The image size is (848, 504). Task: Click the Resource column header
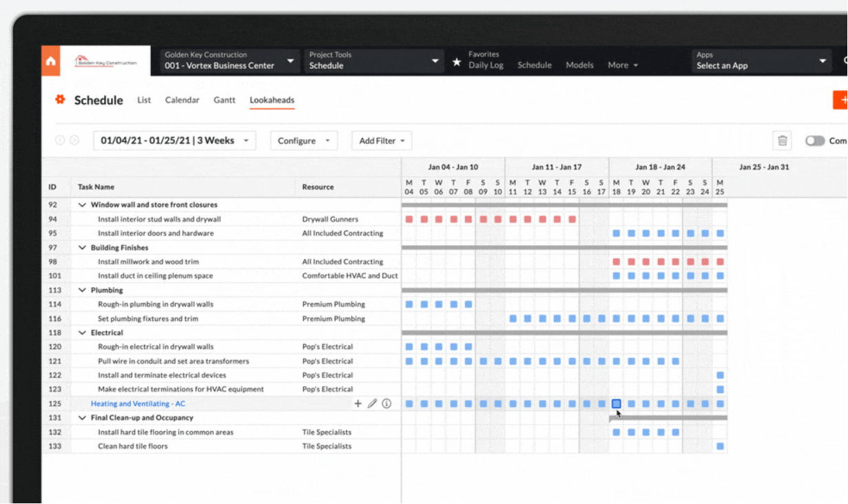[x=318, y=187]
